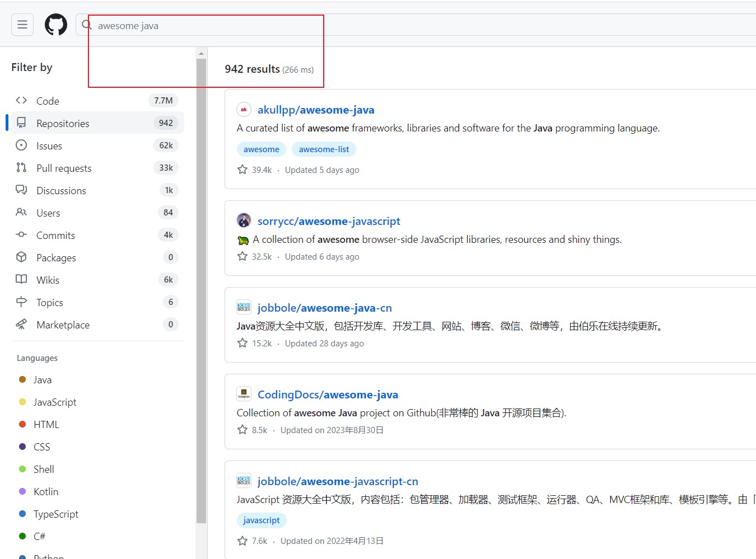The image size is (756, 559).
Task: Switch to Pull requests results
Action: pyautogui.click(x=97, y=168)
